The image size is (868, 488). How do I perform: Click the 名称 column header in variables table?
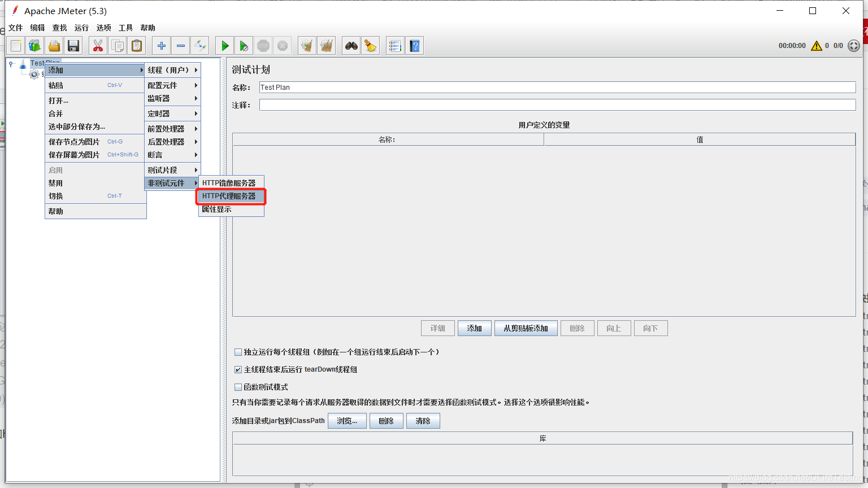tap(388, 140)
